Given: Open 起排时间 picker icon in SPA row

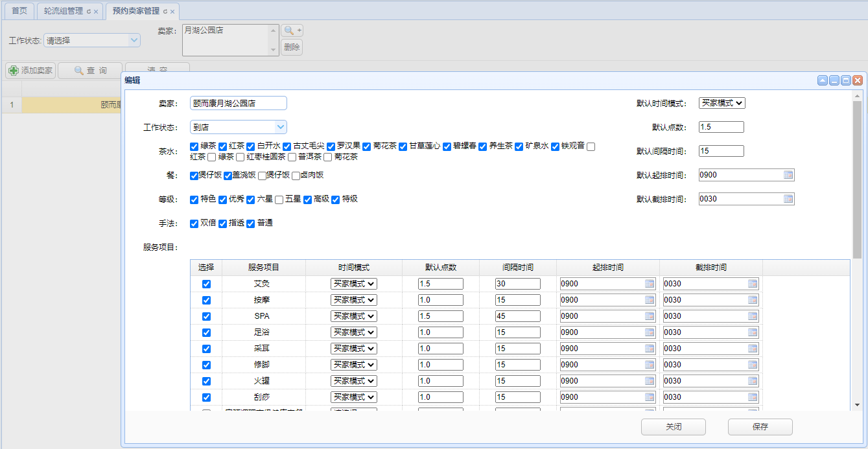Looking at the screenshot, I should click(650, 316).
